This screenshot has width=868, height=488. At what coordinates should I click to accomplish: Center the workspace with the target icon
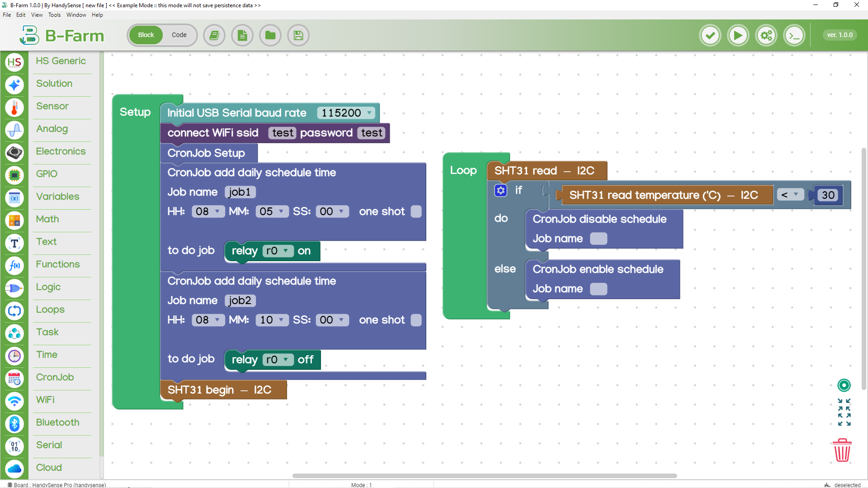tap(844, 385)
